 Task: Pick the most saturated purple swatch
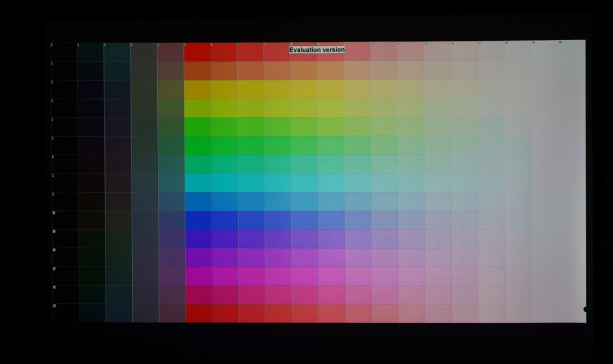(x=197, y=257)
